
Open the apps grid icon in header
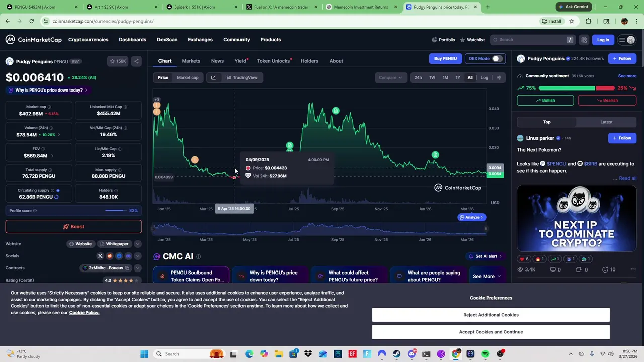584,40
